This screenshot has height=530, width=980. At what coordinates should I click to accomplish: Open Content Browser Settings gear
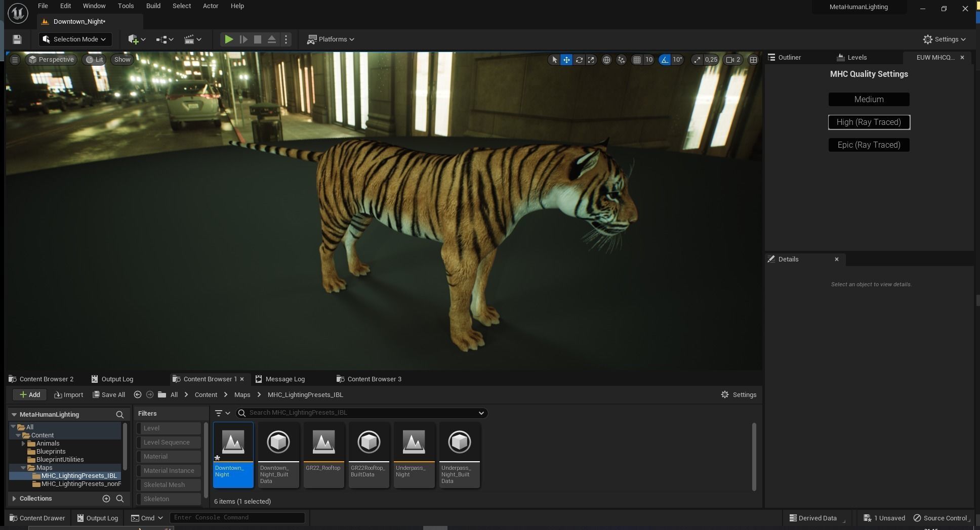(739, 395)
